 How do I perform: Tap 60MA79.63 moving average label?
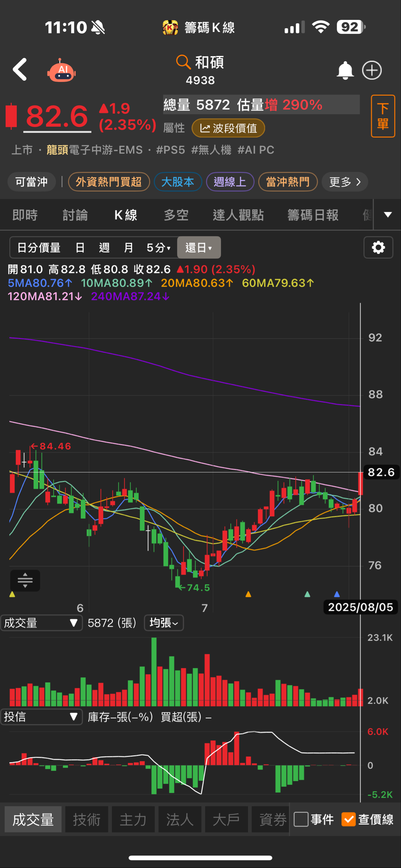[278, 283]
